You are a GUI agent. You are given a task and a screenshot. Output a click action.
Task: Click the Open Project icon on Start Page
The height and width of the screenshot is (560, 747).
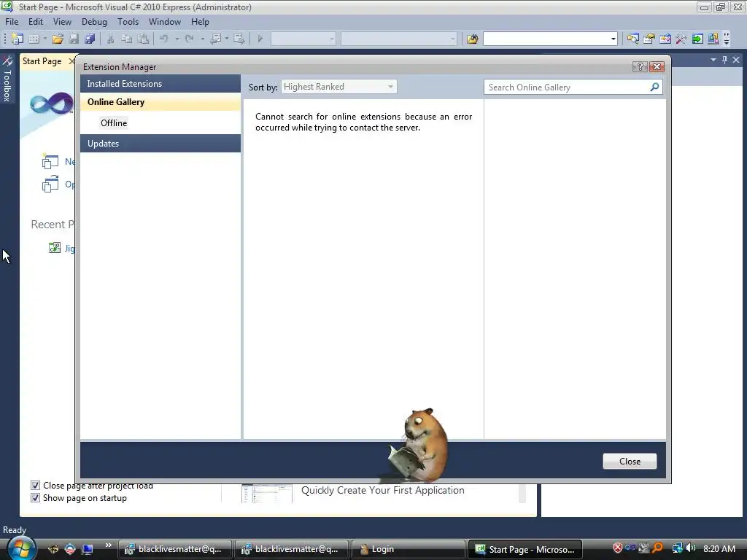point(50,184)
